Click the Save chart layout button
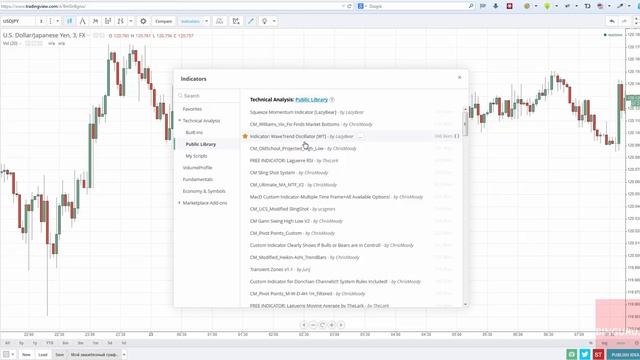Viewport: 640px width, 360px height. (x=60, y=355)
